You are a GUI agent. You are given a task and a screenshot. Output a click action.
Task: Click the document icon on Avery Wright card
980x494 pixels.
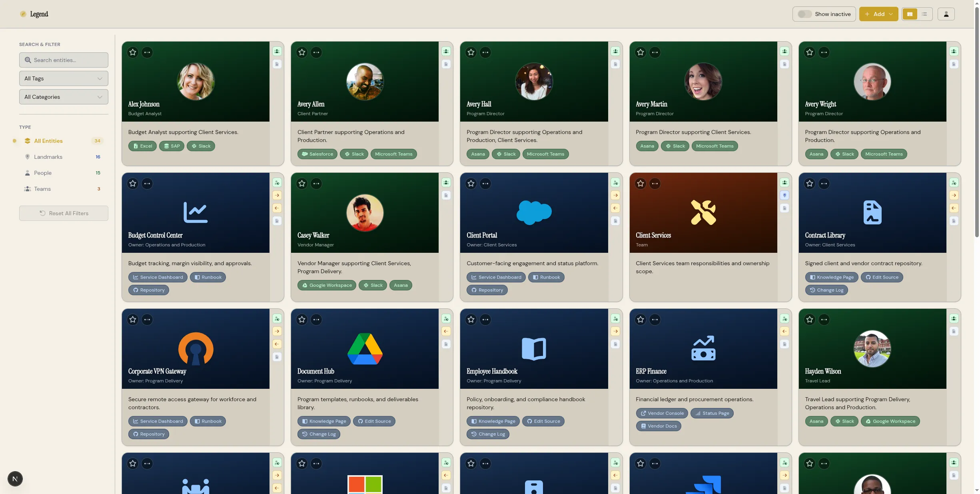[954, 64]
